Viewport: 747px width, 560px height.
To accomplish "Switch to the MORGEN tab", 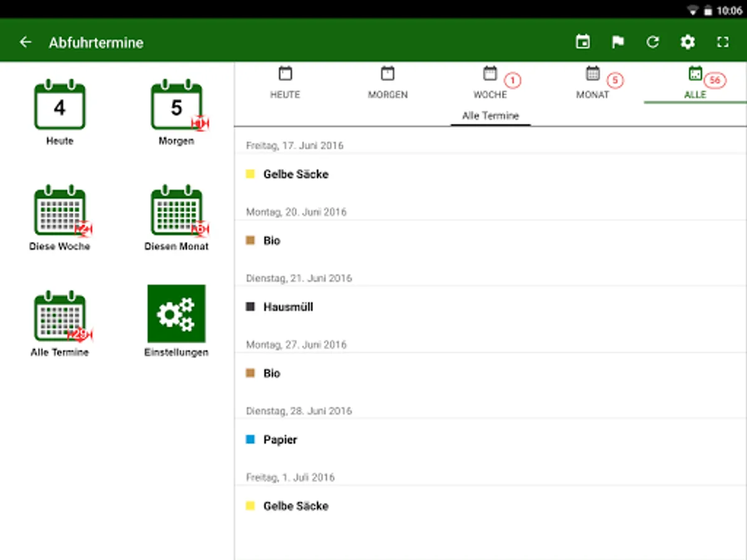I will [388, 83].
